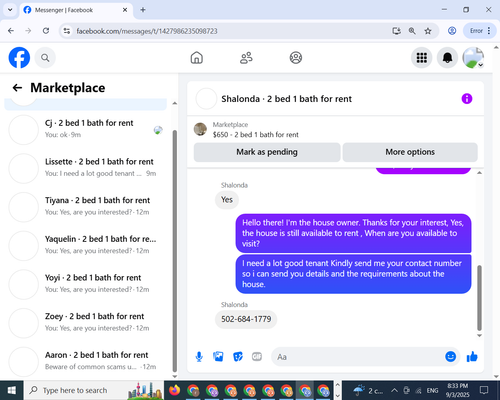Screen dimensions: 500x400
Task: Click the chat scroll down arrow
Action: 479,335
